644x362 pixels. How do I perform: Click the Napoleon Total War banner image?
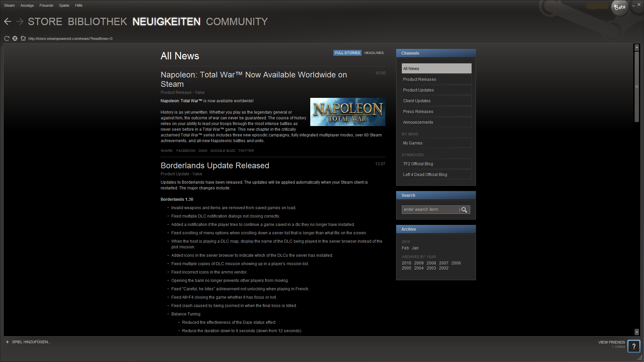[x=348, y=112]
